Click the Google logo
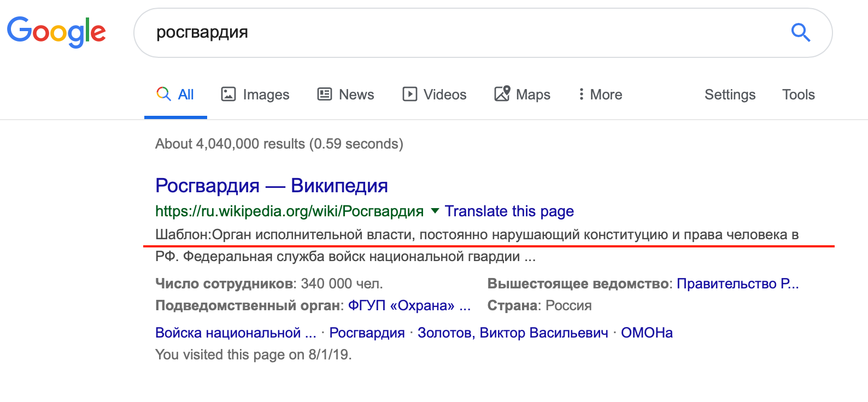This screenshot has width=868, height=402. 56,32
